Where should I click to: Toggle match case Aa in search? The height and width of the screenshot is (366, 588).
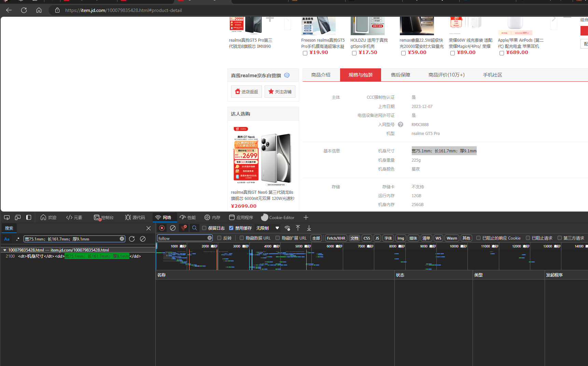7,239
